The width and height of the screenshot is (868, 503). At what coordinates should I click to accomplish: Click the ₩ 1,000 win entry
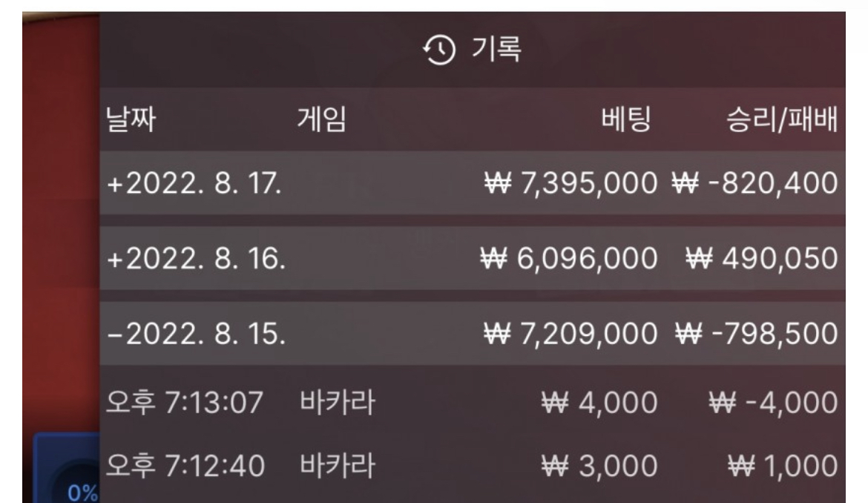point(783,465)
